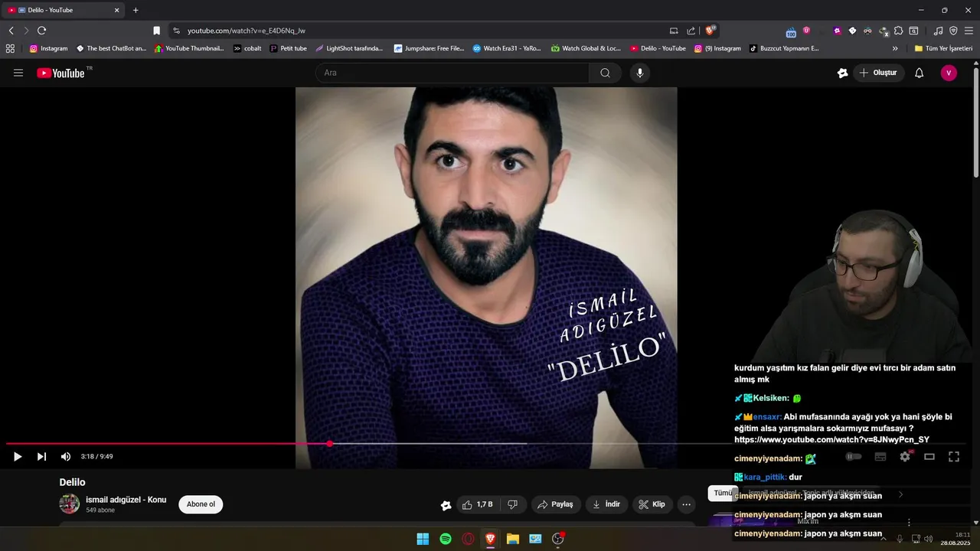Open the Instagram bookmark
The height and width of the screenshot is (551, 980).
[x=48, y=48]
